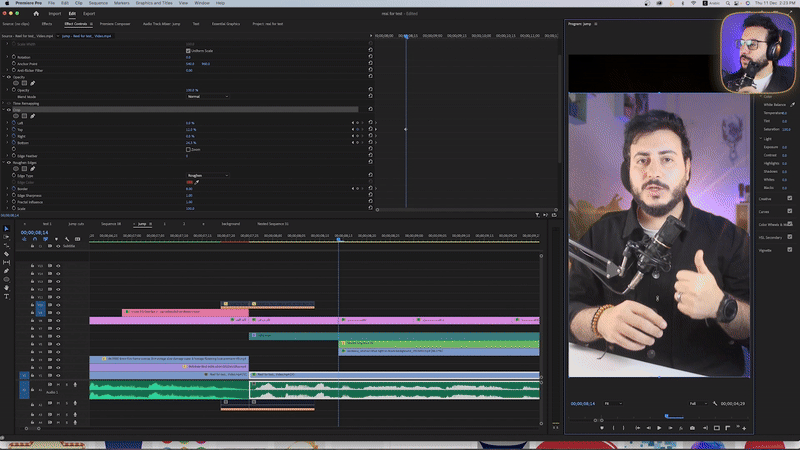800x450 pixels.
Task: Click the Export workspace button
Action: pyautogui.click(x=89, y=13)
